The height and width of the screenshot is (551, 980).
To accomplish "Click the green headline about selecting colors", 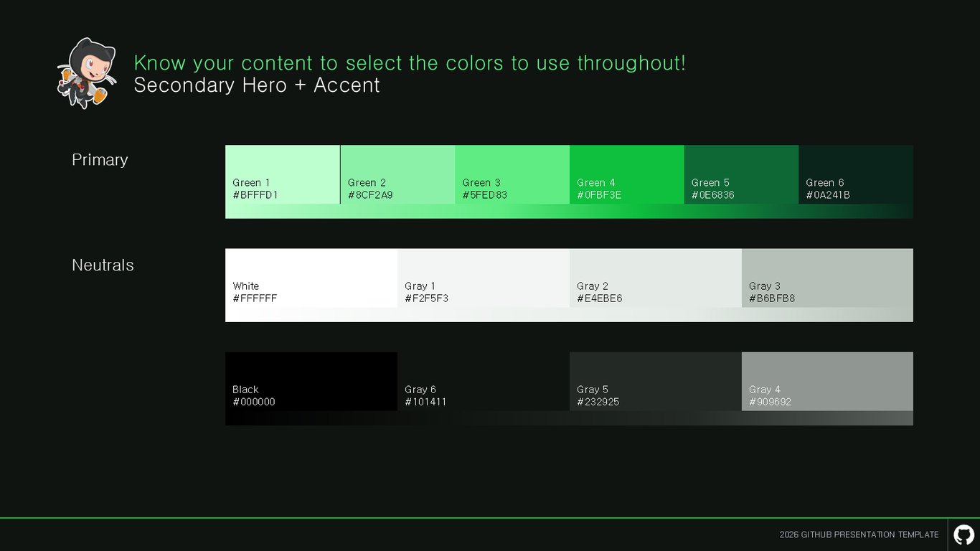I will tap(410, 63).
